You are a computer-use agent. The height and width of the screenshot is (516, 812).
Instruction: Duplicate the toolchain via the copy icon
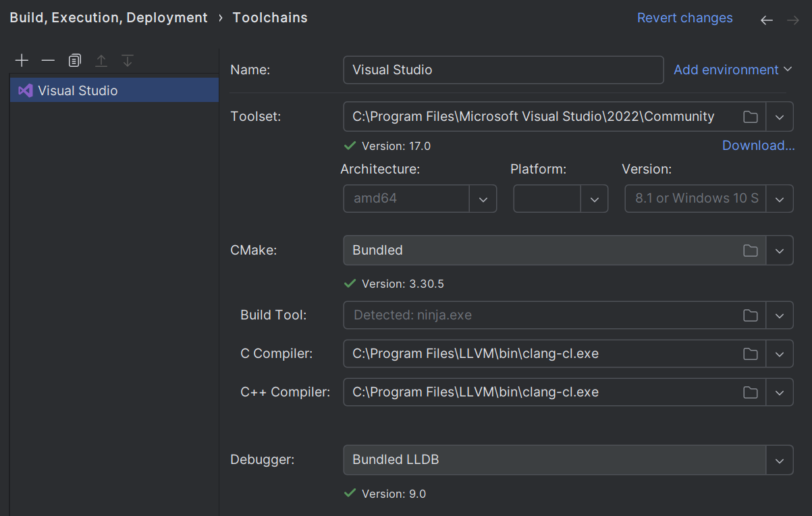[x=74, y=60]
